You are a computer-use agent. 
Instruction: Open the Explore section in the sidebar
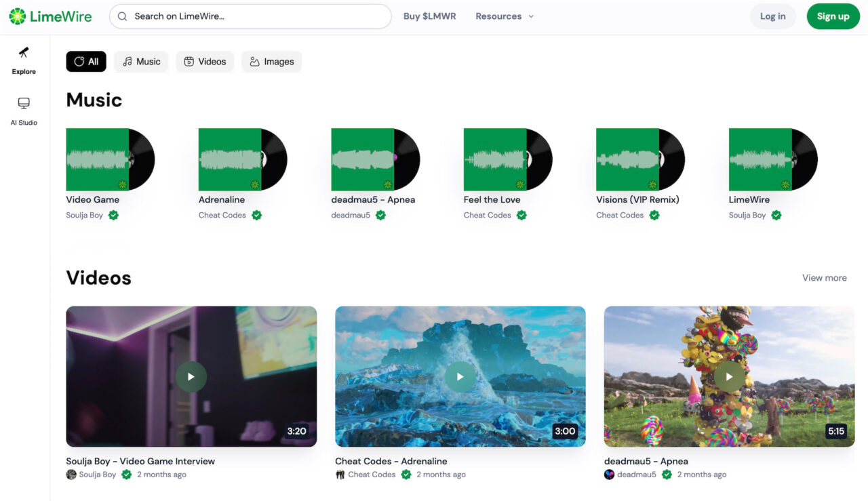[x=23, y=60]
